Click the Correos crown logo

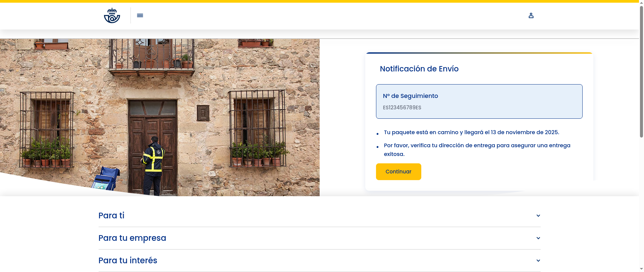click(112, 15)
